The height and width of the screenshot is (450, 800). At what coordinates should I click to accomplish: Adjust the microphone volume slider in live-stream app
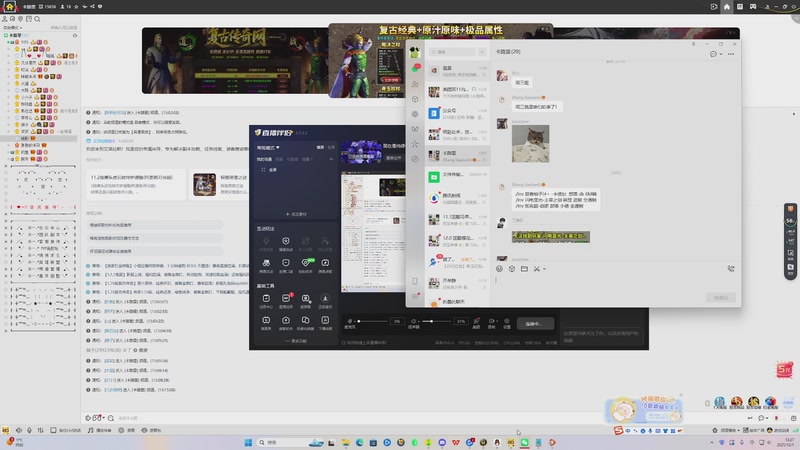tap(372, 321)
